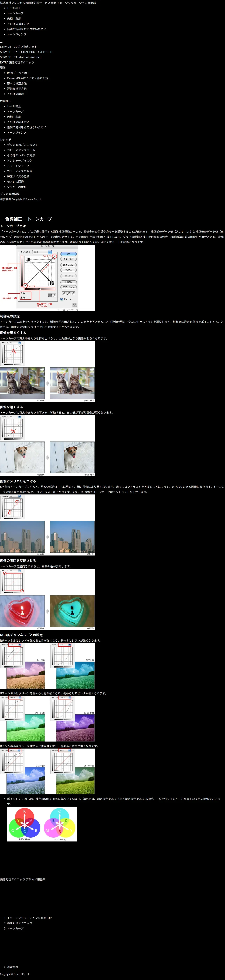Image resolution: width=225 pixels, height=980 pixels.
Task: Click inverted tone curve graph image
Action: click(12, 581)
